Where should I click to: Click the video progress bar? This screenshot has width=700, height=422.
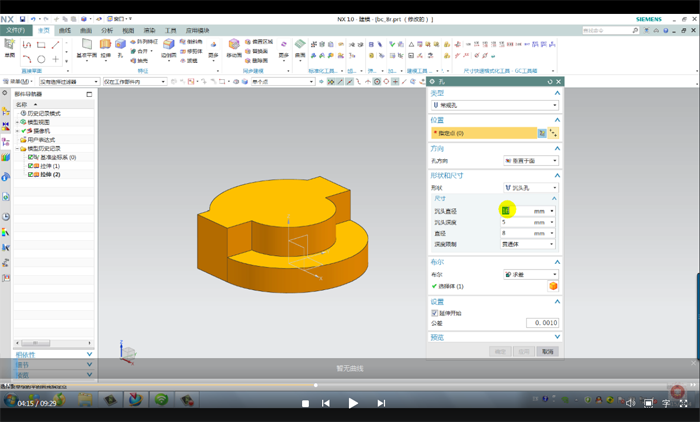[x=350, y=385]
